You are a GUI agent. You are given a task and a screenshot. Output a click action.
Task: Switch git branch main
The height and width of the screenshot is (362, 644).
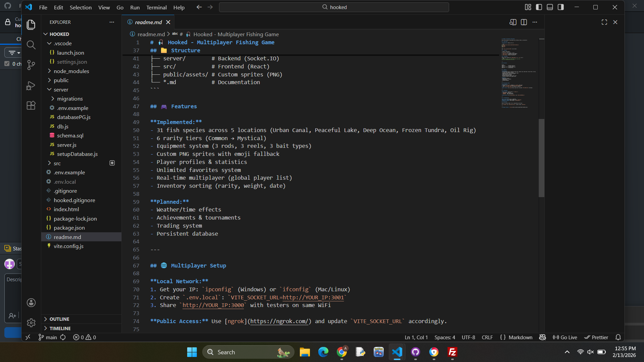tap(48, 337)
